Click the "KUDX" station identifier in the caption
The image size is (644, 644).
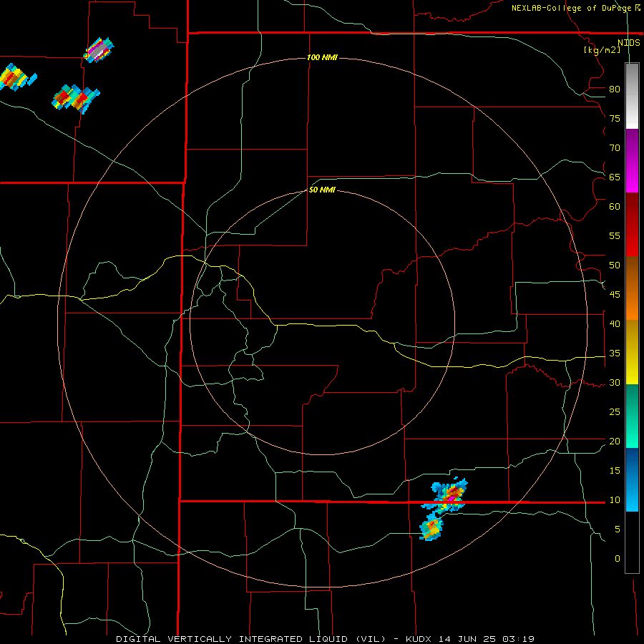pos(419,639)
